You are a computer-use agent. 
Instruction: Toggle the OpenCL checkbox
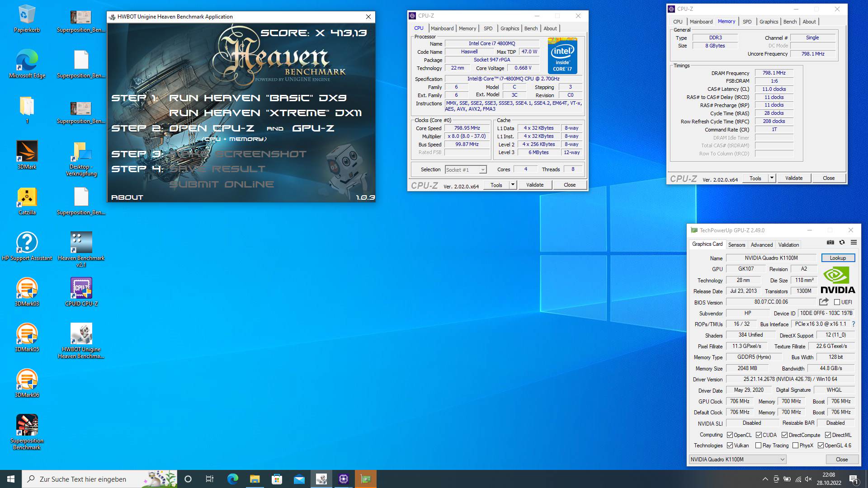pos(730,435)
